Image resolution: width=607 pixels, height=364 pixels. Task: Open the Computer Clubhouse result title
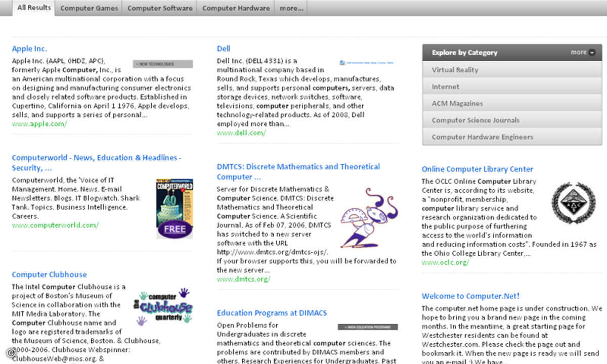(x=49, y=275)
